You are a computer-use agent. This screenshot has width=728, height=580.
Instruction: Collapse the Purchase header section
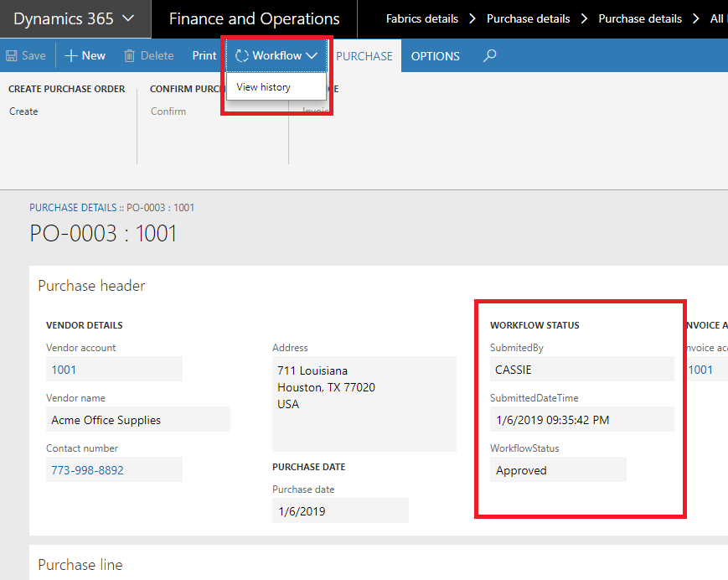pyautogui.click(x=90, y=285)
